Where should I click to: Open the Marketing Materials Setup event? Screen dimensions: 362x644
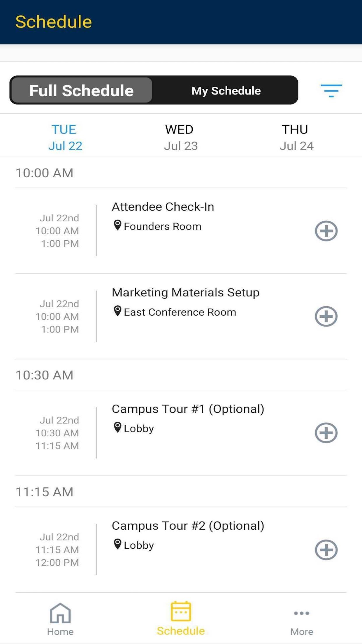[185, 293]
